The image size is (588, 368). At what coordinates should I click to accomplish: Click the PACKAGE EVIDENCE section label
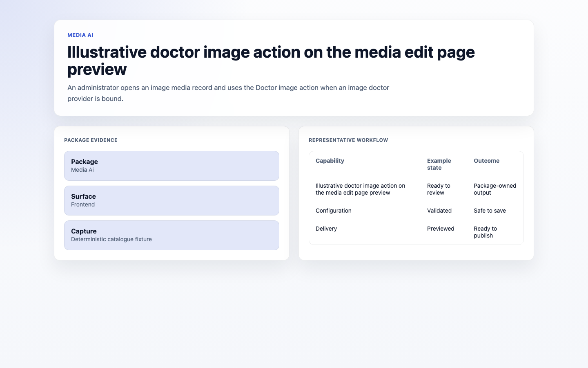pyautogui.click(x=91, y=140)
